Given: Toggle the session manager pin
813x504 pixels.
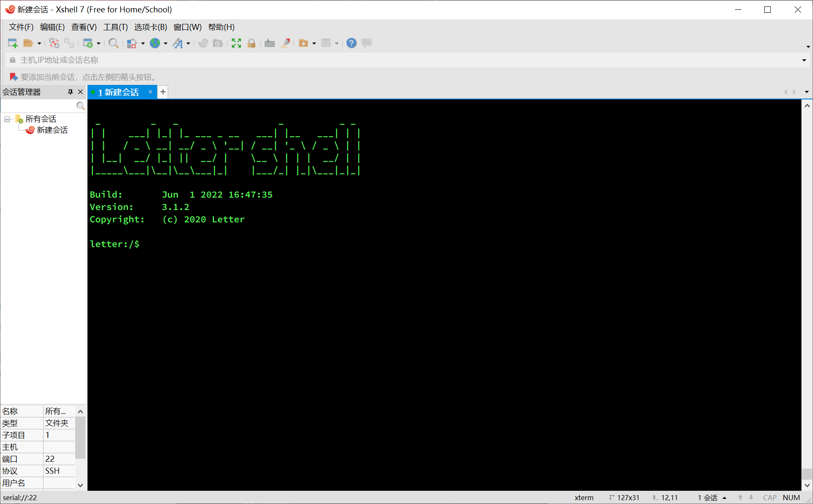Looking at the screenshot, I should [x=70, y=91].
